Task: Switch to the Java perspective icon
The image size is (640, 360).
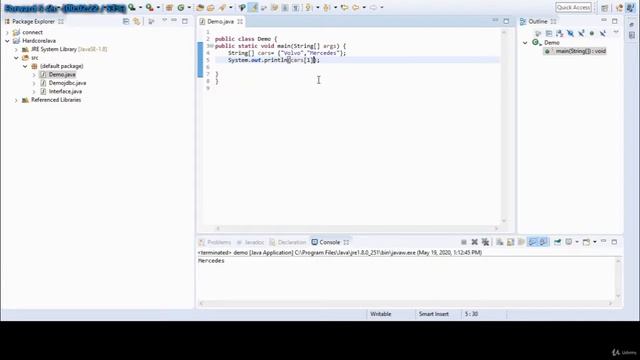Action: click(631, 7)
